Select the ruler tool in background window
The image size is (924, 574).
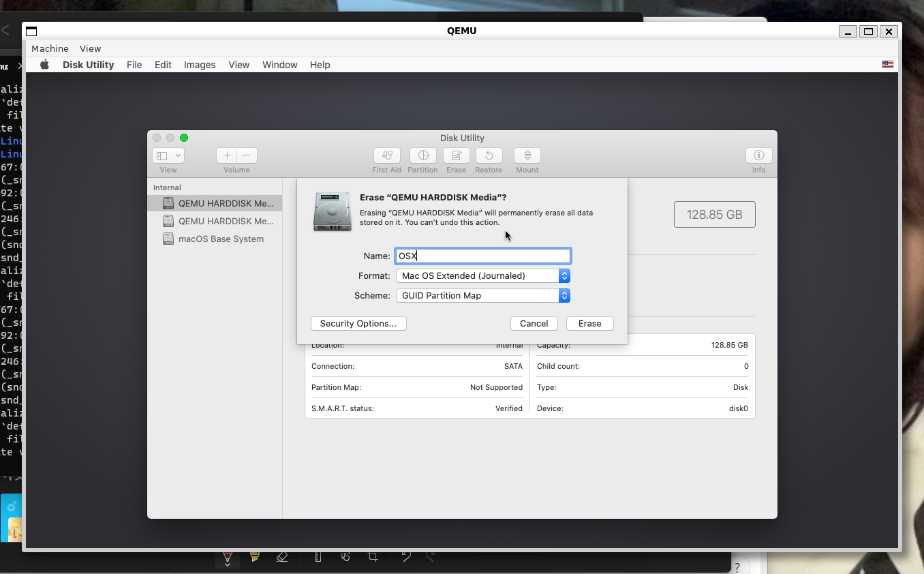point(318,556)
